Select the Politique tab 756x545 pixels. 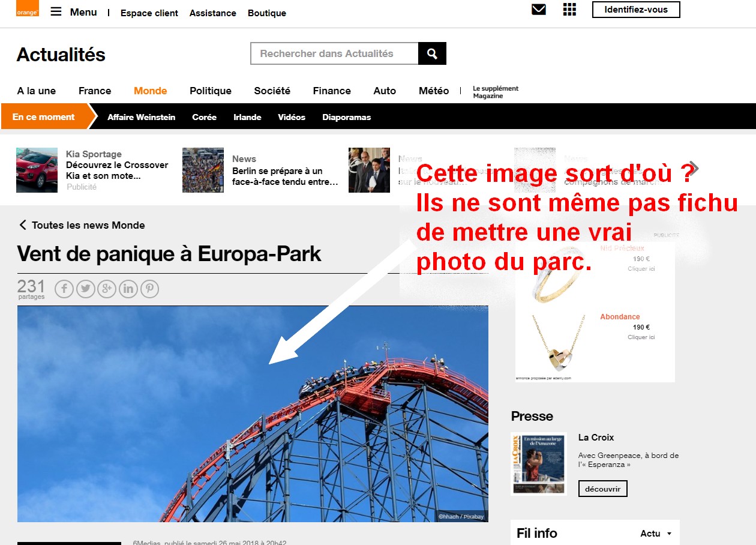[211, 91]
